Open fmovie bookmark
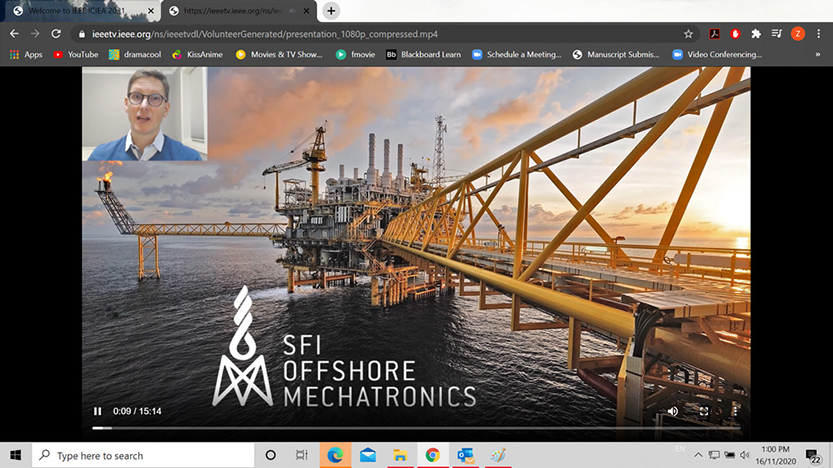Screen dimensions: 833x468 coord(355,54)
